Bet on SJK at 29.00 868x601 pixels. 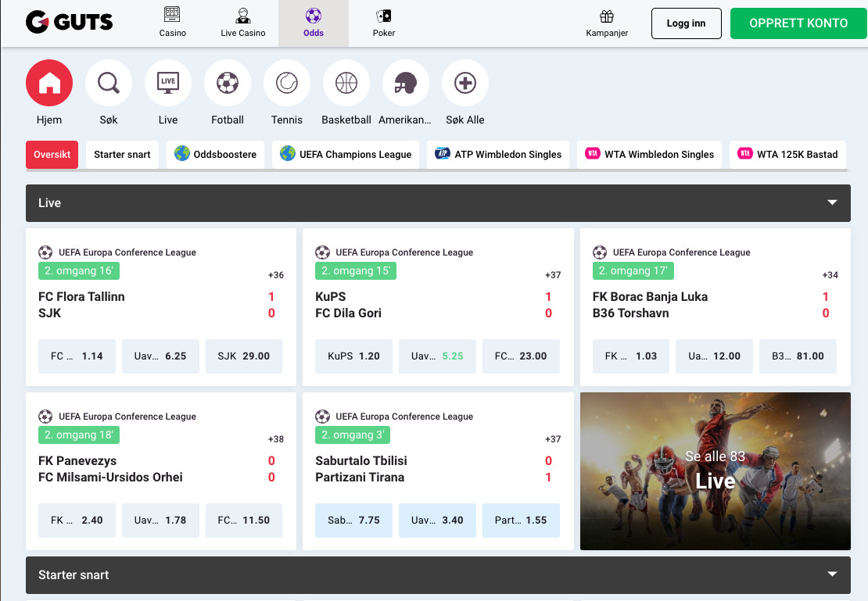(244, 356)
